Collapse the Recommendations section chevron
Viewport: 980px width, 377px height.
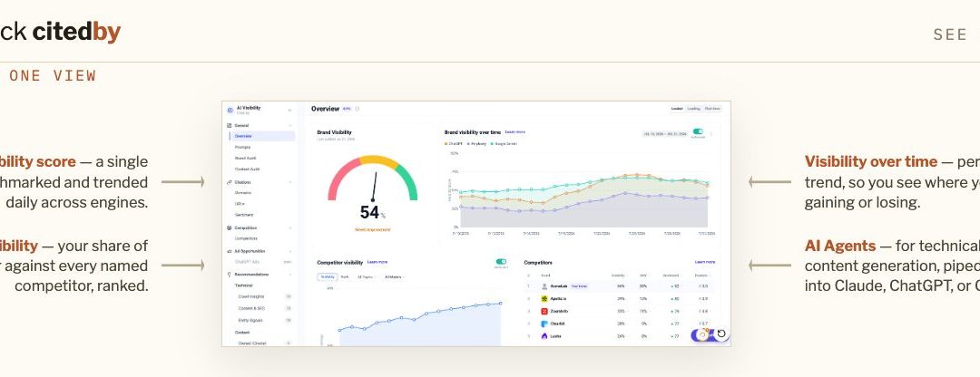click(x=290, y=274)
